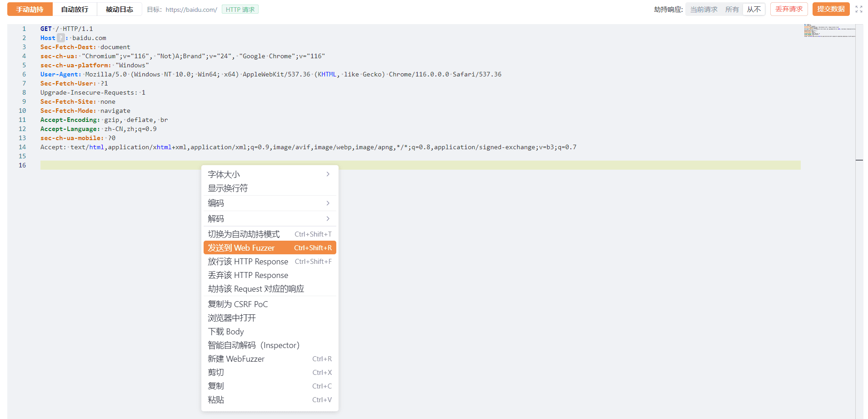Viewport: 868px width, 419px height.
Task: Click the 手动劫持 tab
Action: tap(30, 10)
